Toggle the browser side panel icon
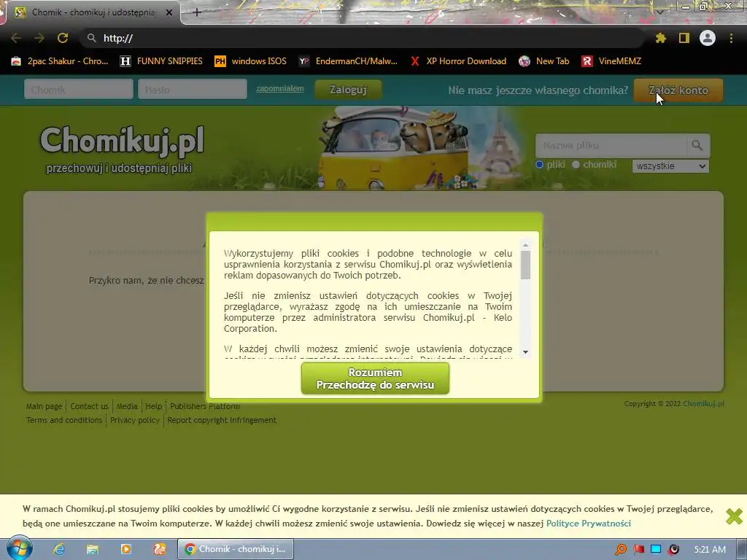Viewport: 747px width, 560px height. pyautogui.click(x=684, y=38)
